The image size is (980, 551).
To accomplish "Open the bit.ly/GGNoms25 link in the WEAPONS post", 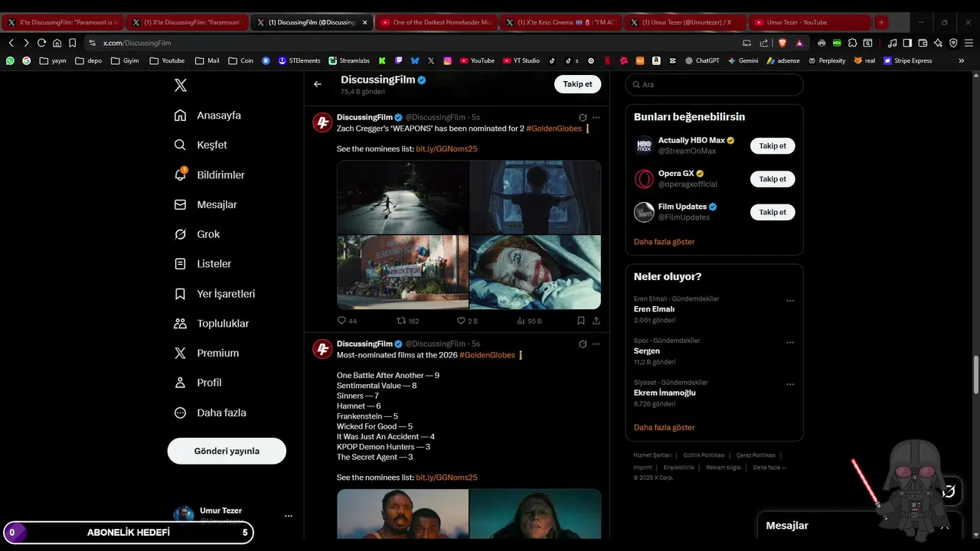I will [446, 148].
